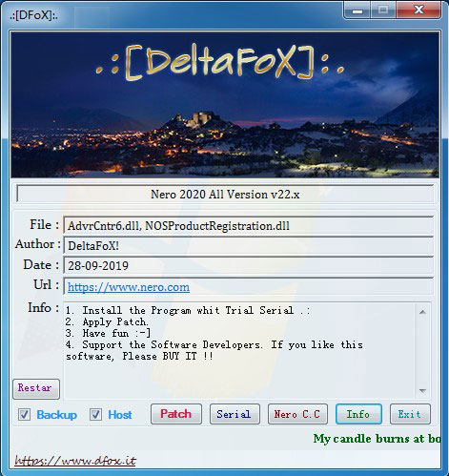Visit the https://www.dfox.it link
449x476 pixels.
tap(75, 461)
